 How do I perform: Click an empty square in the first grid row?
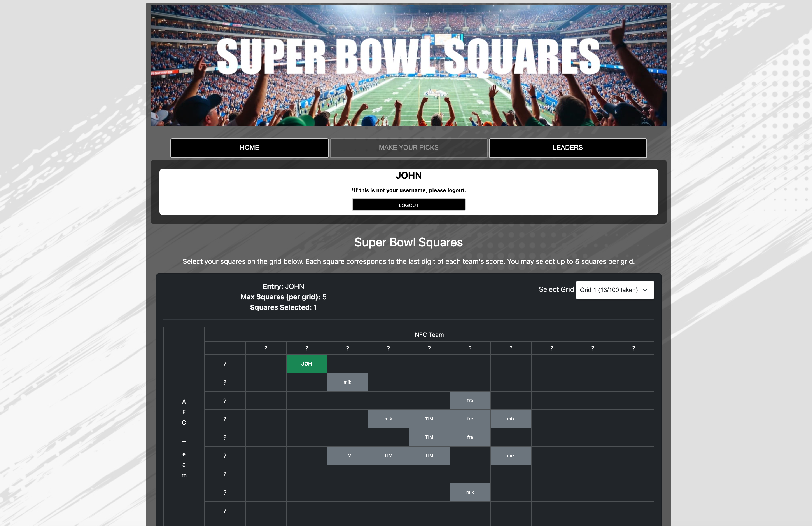click(265, 364)
